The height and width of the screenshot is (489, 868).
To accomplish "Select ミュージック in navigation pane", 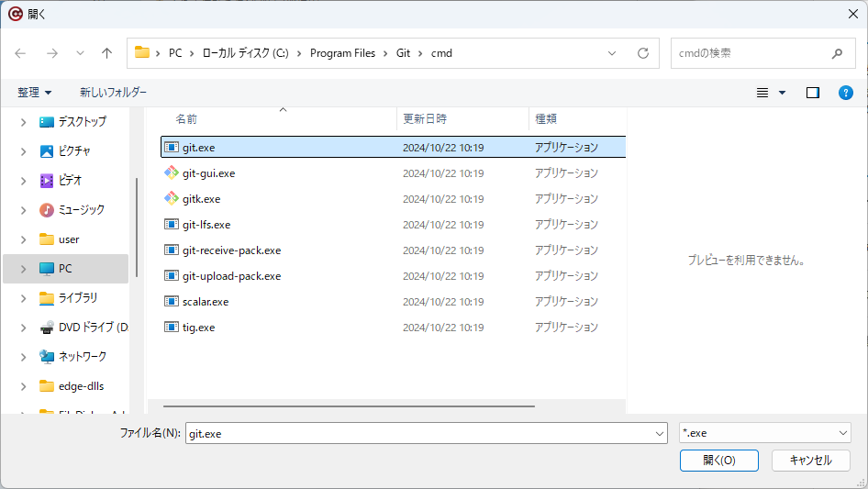I will pos(82,210).
